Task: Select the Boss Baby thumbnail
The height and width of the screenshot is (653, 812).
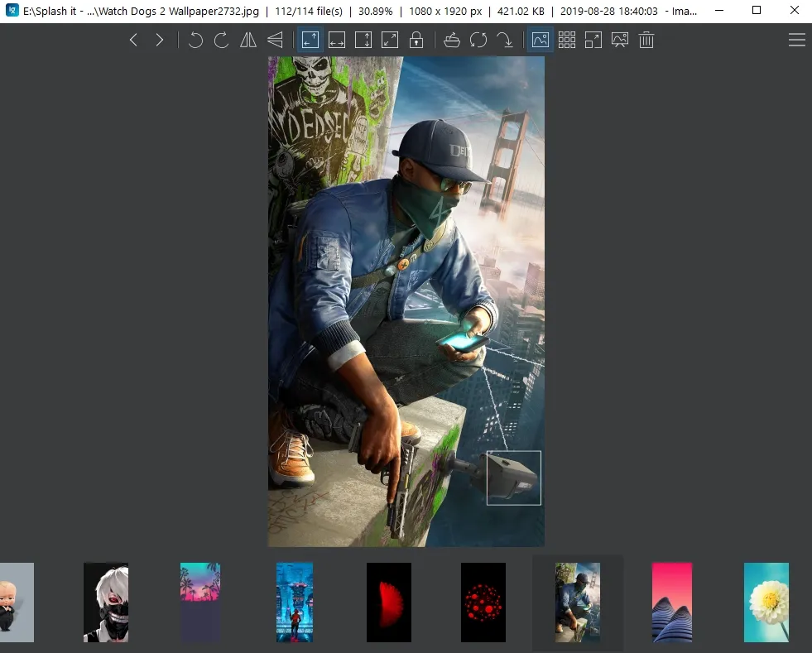Action: [17, 603]
